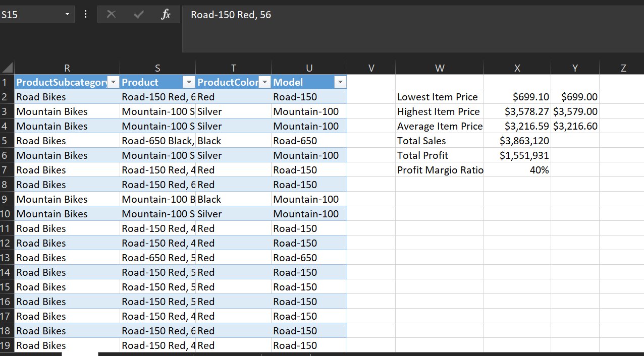Click the Total Sales label cell
Viewport: 644px width, 356px height.
pyautogui.click(x=440, y=141)
